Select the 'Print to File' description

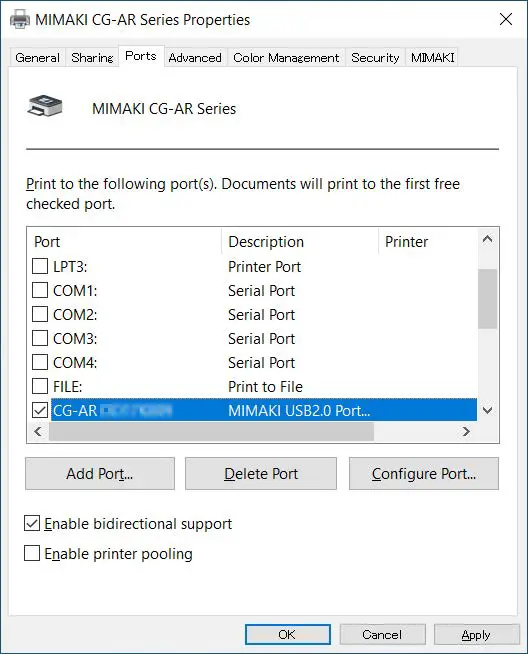265,387
